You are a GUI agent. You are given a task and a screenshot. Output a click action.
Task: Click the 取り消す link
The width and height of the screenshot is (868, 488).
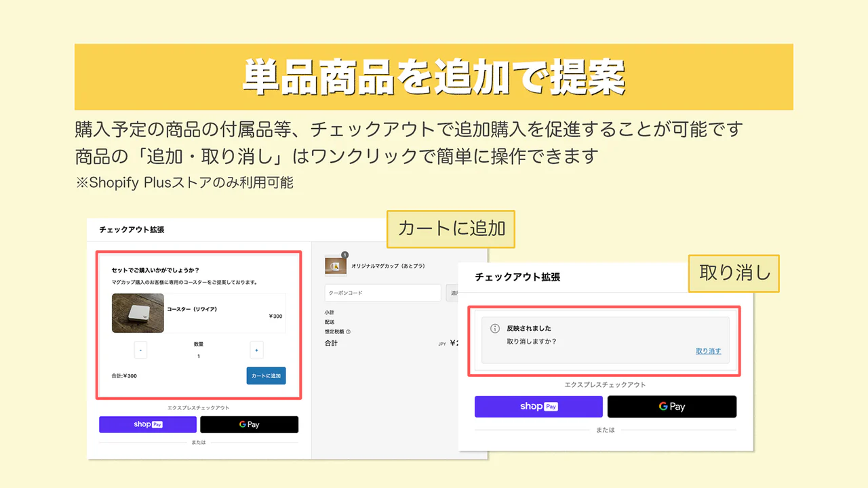708,351
